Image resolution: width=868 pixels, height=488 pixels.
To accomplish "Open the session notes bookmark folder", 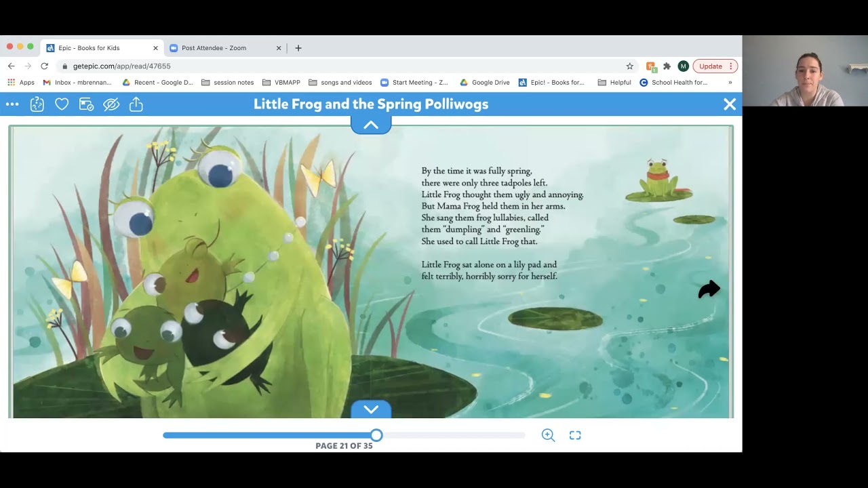I will coord(227,83).
